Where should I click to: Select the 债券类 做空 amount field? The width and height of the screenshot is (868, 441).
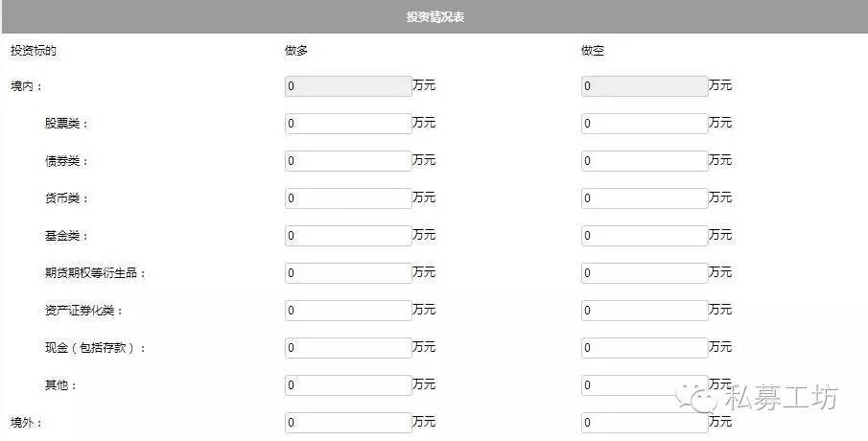pyautogui.click(x=645, y=161)
